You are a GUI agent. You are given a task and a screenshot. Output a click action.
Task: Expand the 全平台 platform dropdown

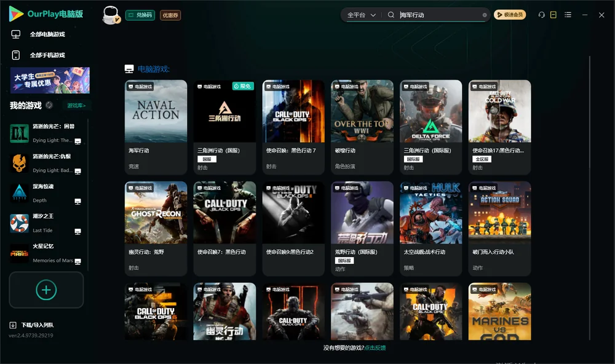point(361,15)
